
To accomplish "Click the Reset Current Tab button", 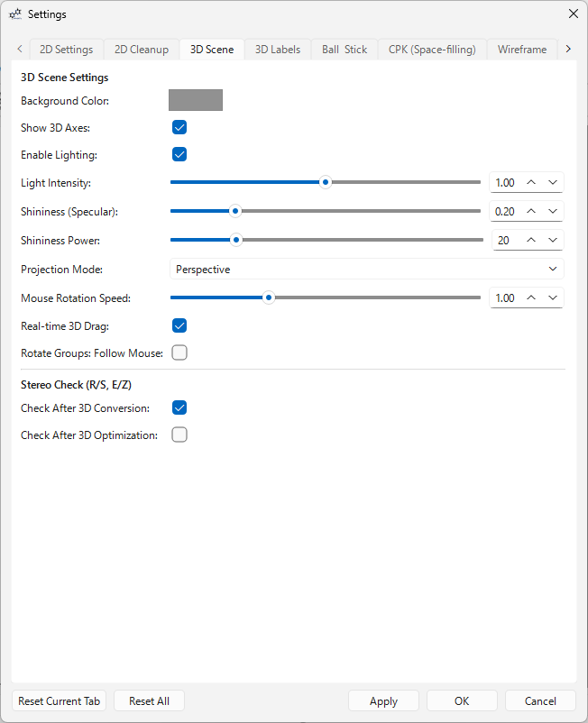I will click(59, 700).
